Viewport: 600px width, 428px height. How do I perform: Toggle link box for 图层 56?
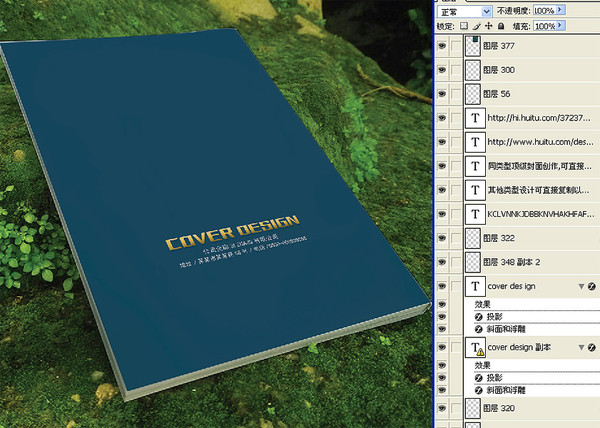pos(456,94)
